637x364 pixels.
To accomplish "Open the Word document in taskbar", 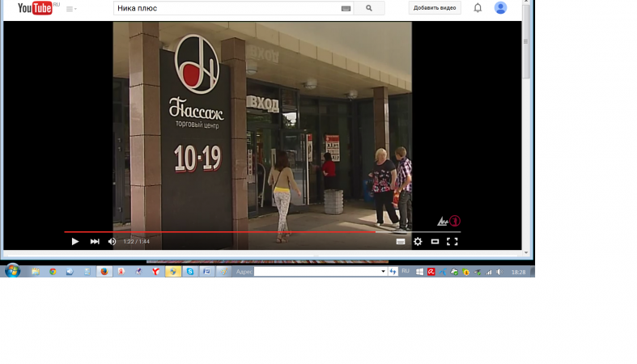I will 207,272.
